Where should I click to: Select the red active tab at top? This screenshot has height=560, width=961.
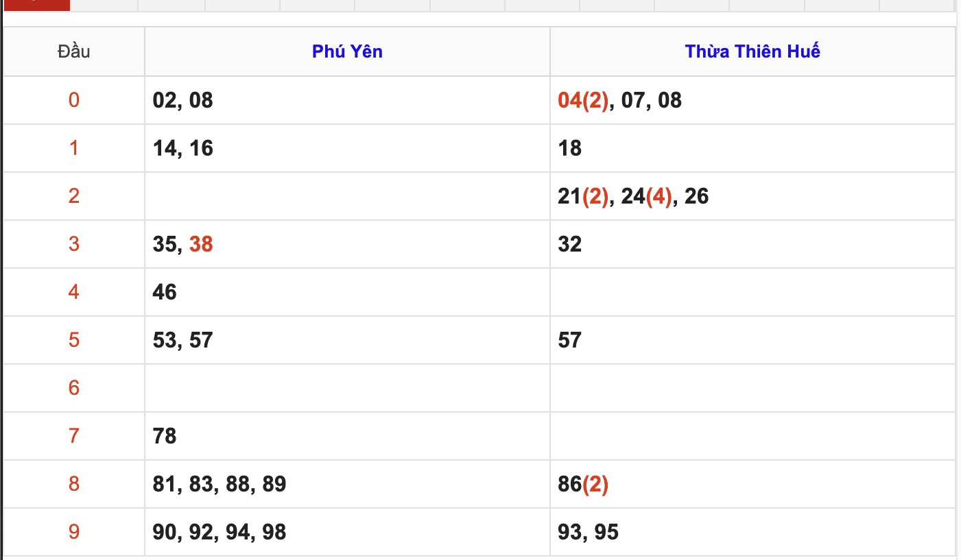click(x=37, y=4)
